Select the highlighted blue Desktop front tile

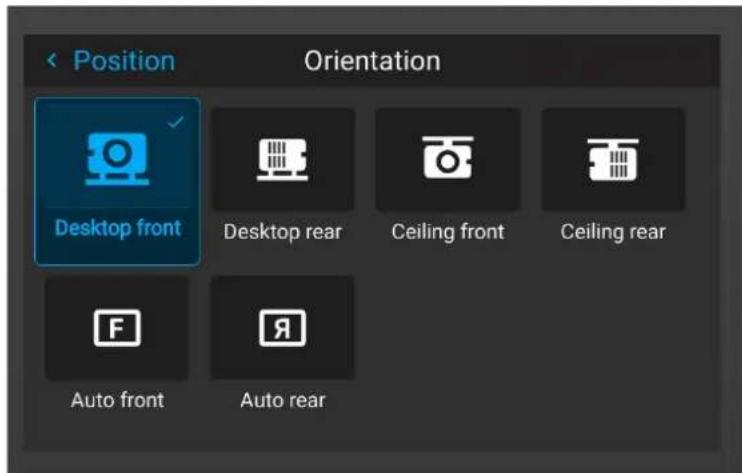coord(117,182)
